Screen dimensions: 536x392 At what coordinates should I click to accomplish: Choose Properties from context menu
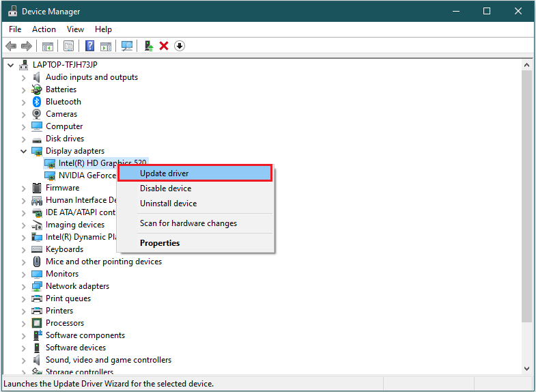[x=195, y=243]
